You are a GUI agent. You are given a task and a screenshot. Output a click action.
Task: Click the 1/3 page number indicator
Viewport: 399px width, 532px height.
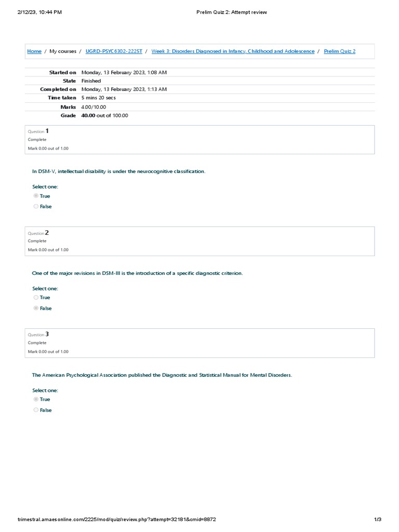(378, 520)
